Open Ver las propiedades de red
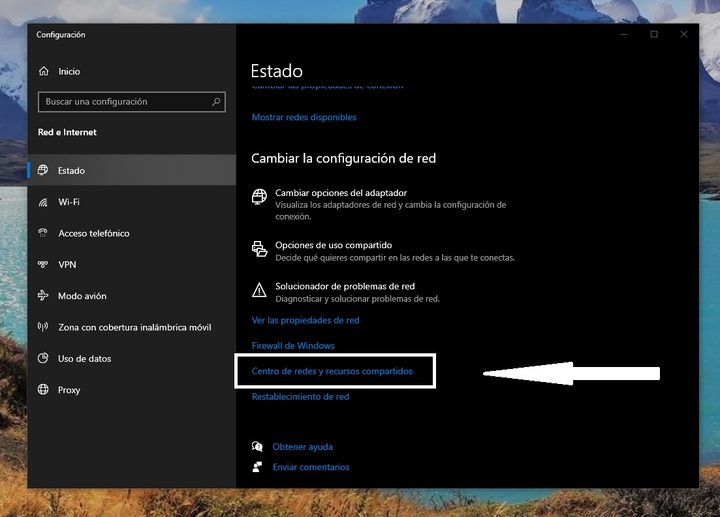This screenshot has height=517, width=720. (x=305, y=321)
